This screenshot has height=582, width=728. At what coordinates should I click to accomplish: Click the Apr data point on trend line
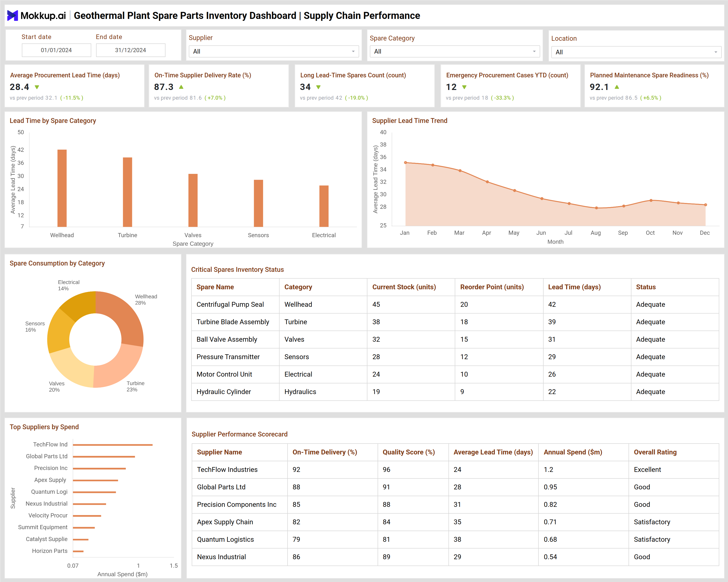[x=487, y=182]
